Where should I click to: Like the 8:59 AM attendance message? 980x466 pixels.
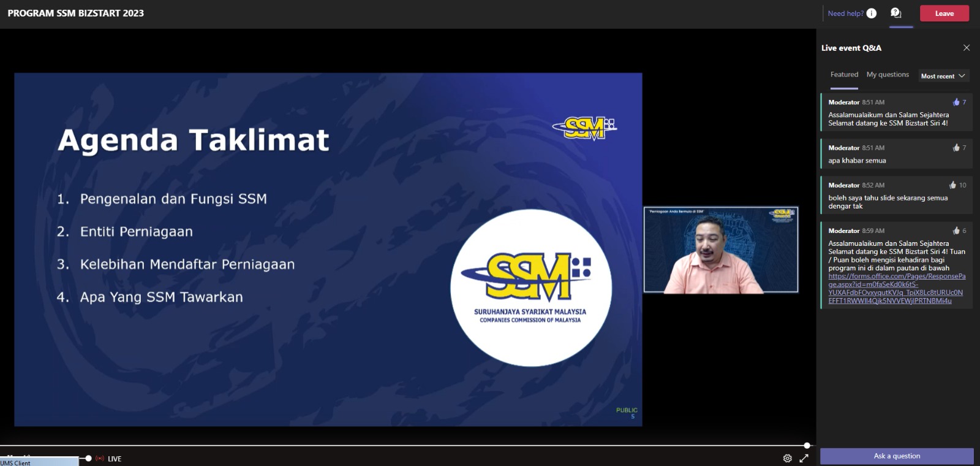click(956, 231)
